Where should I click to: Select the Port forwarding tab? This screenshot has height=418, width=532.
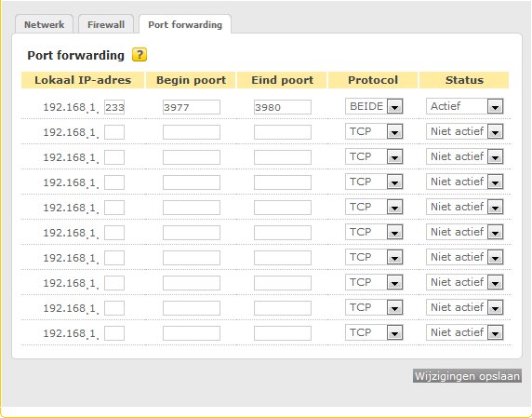click(185, 24)
